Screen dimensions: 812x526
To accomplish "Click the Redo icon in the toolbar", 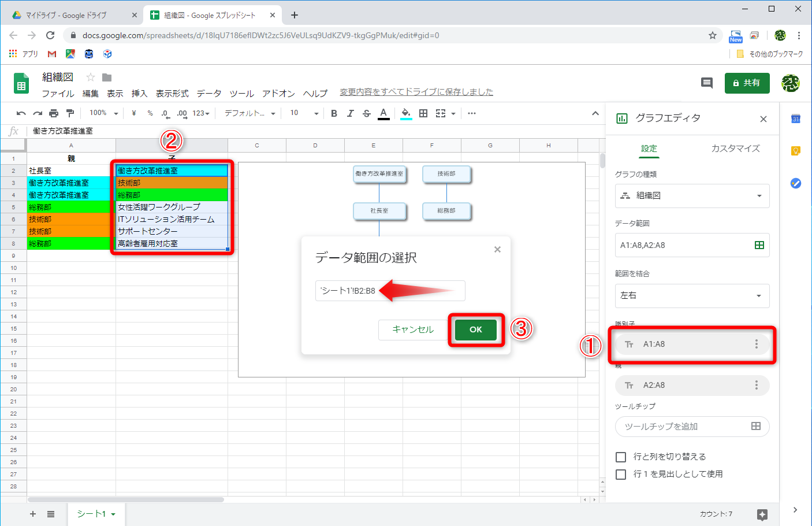I will [38, 113].
